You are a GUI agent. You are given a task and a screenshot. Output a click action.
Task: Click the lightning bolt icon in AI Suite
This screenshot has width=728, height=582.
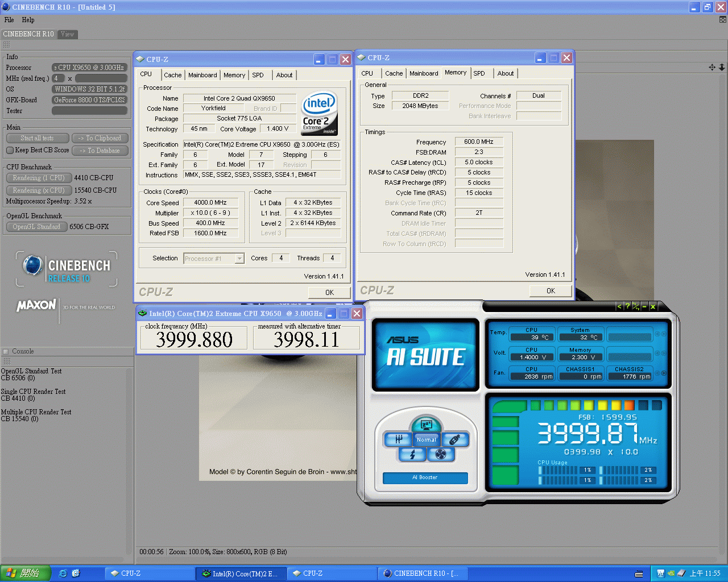412,454
